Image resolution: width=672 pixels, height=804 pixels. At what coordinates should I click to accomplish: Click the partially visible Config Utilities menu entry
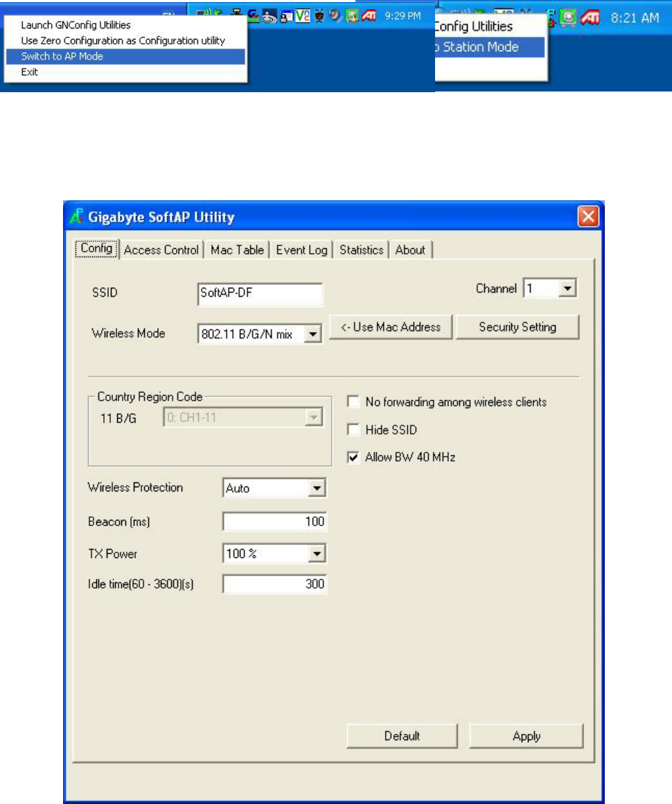pos(490,26)
